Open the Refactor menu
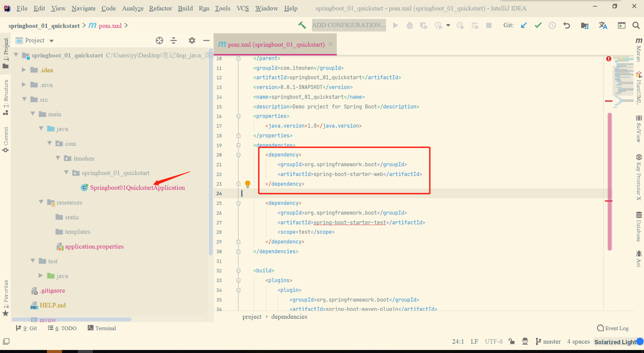 [x=161, y=8]
